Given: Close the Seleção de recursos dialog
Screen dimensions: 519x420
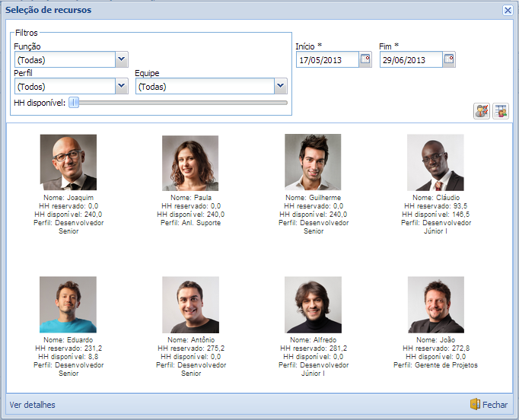Looking at the screenshot, I should (508, 10).
